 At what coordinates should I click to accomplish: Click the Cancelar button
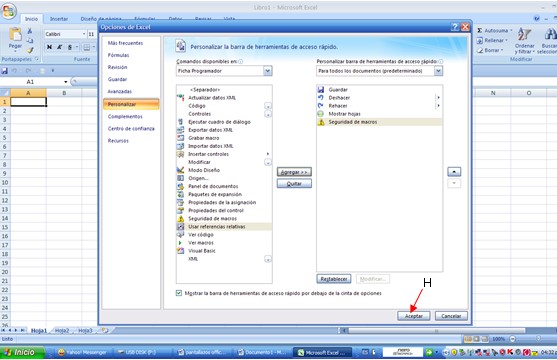[451, 316]
